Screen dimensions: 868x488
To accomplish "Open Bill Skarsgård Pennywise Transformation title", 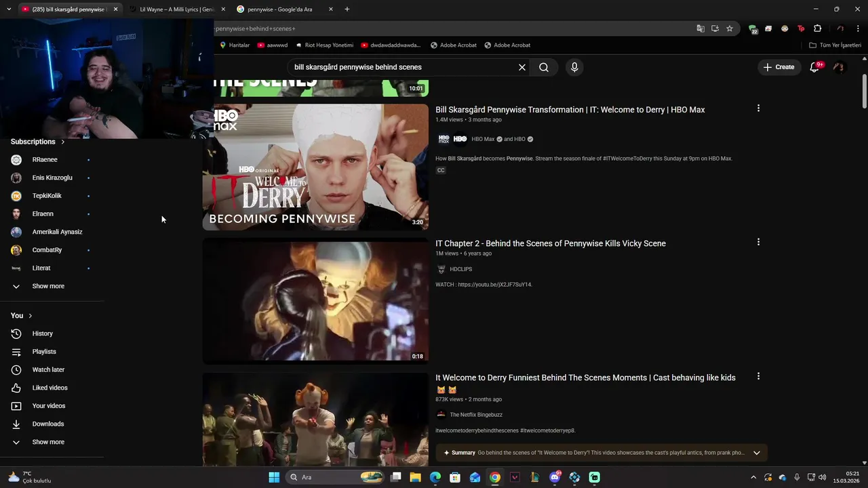I will (x=570, y=110).
